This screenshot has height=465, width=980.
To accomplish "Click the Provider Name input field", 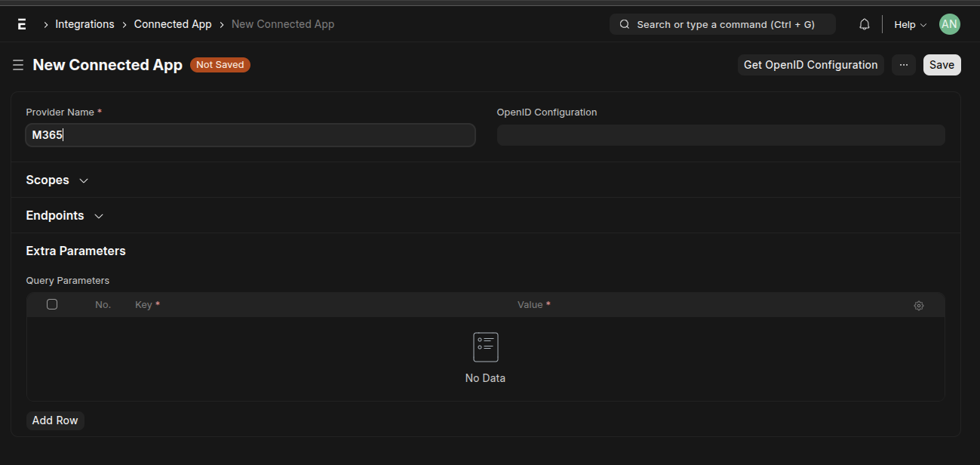I will click(x=250, y=135).
